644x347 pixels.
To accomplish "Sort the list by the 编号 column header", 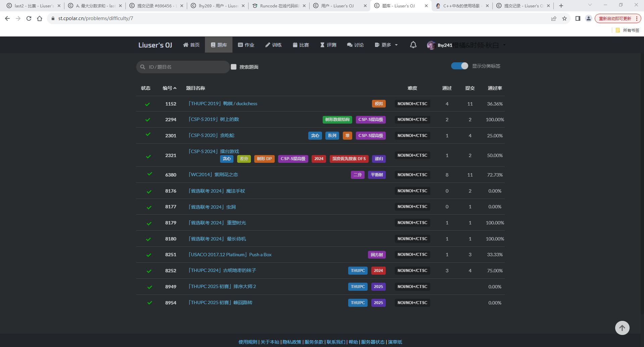I will (169, 88).
